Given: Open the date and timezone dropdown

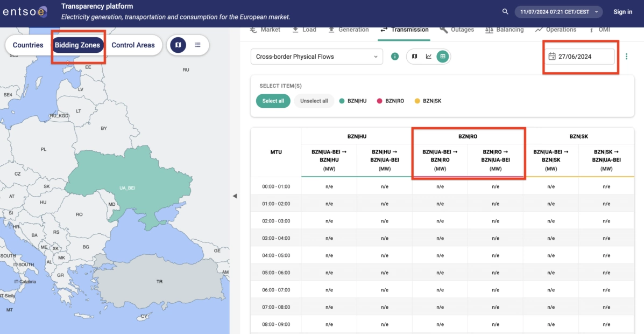Looking at the screenshot, I should 558,11.
